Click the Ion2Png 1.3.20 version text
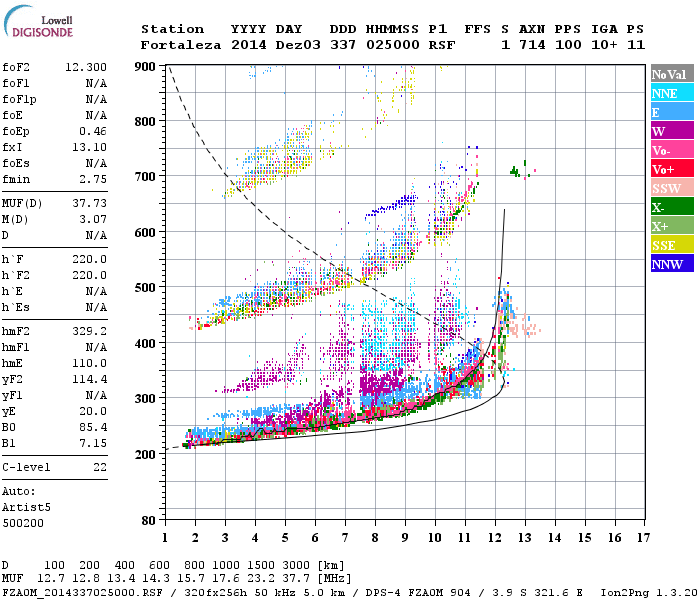This screenshot has height=600, width=700. point(649,593)
